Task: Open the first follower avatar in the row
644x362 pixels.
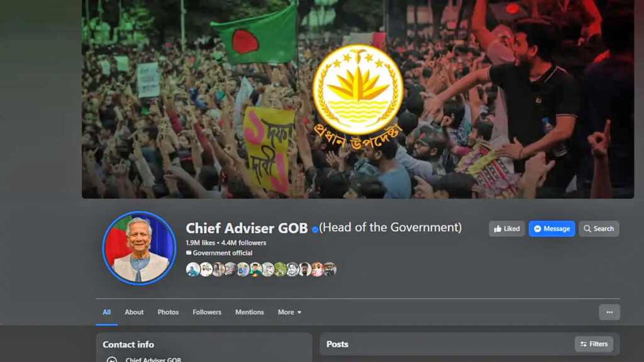Action: [x=192, y=269]
